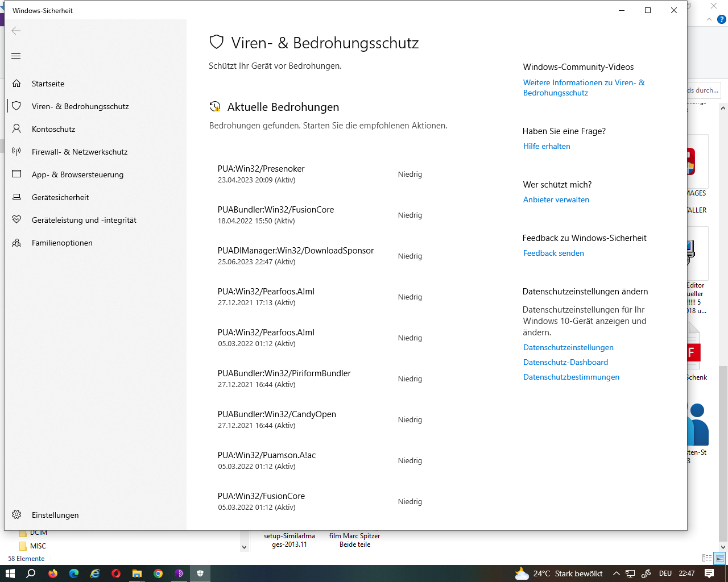Click the network tray icon
This screenshot has height=582, width=728.
(630, 573)
